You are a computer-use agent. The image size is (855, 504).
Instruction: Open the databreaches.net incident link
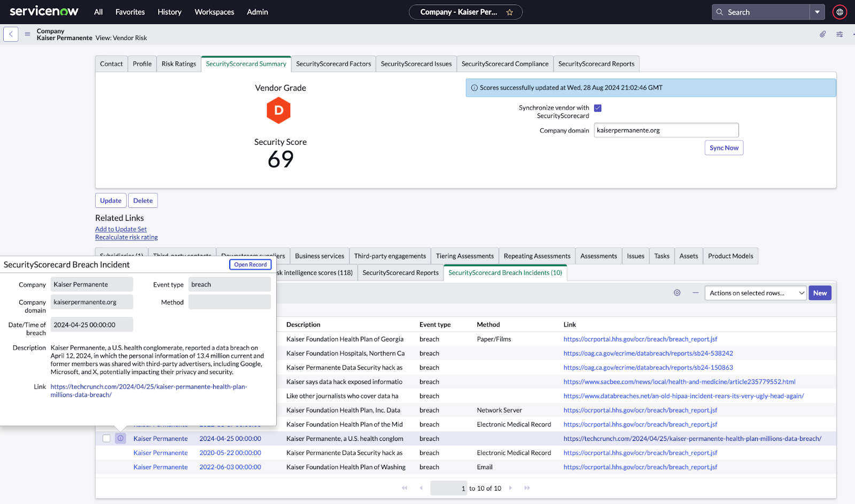click(x=683, y=396)
